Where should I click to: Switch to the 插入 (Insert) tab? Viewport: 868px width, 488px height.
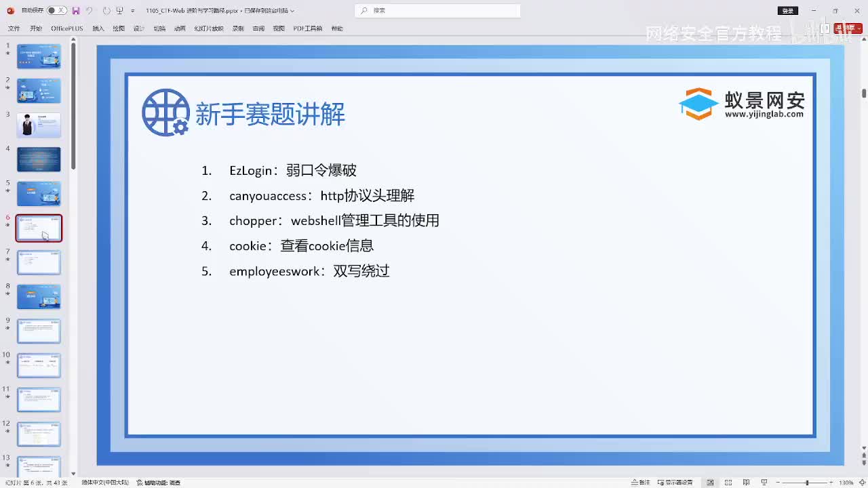point(98,28)
